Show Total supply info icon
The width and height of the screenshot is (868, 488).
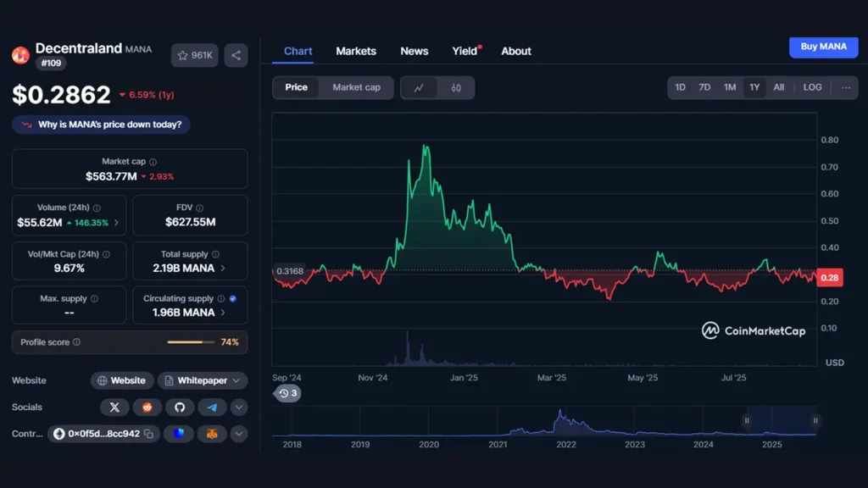(x=216, y=254)
